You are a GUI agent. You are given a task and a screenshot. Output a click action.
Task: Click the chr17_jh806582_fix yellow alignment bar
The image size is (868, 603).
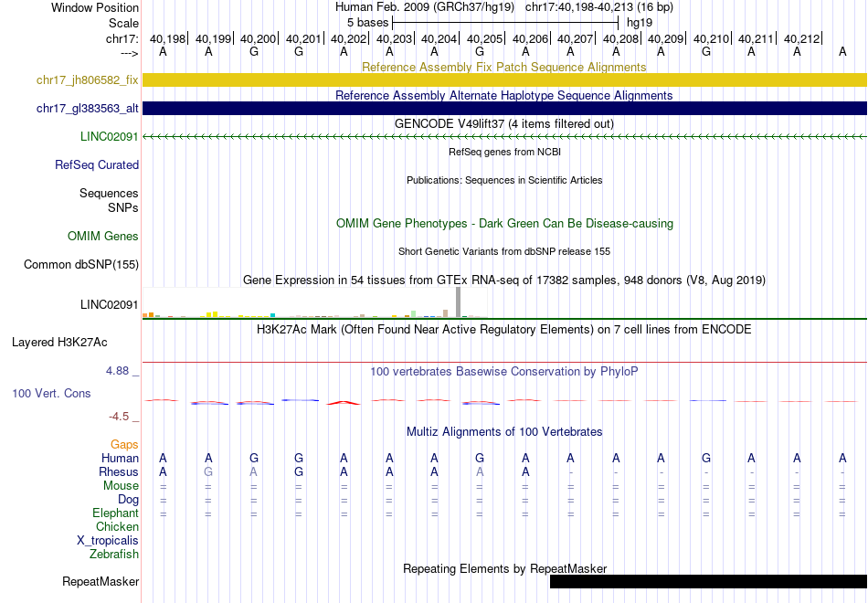pyautogui.click(x=505, y=79)
